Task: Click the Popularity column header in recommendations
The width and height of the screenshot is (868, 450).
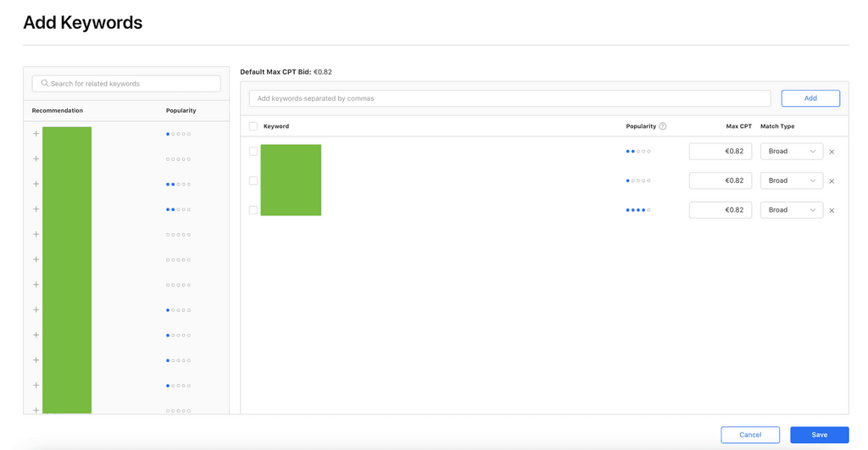Action: tap(181, 111)
